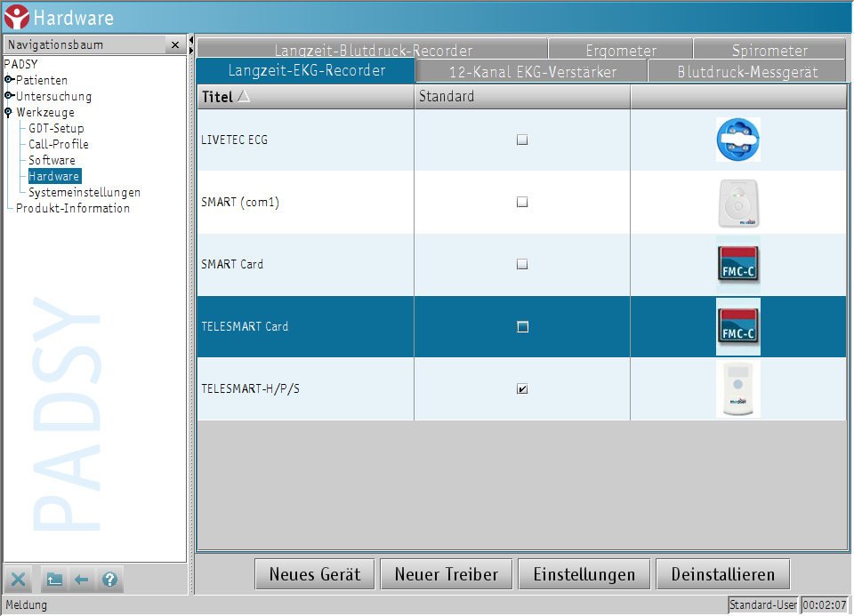This screenshot has height=616, width=854.
Task: Expand the Patienten tree node
Action: pyautogui.click(x=9, y=80)
